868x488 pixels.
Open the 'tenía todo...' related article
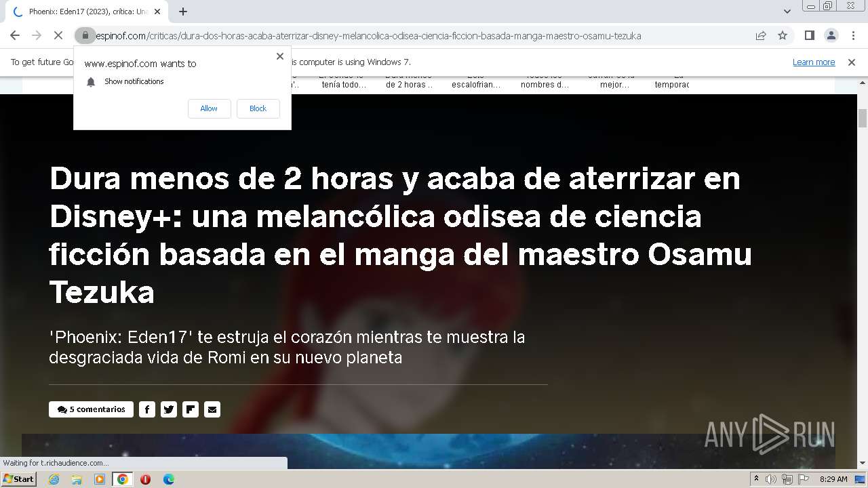[344, 84]
